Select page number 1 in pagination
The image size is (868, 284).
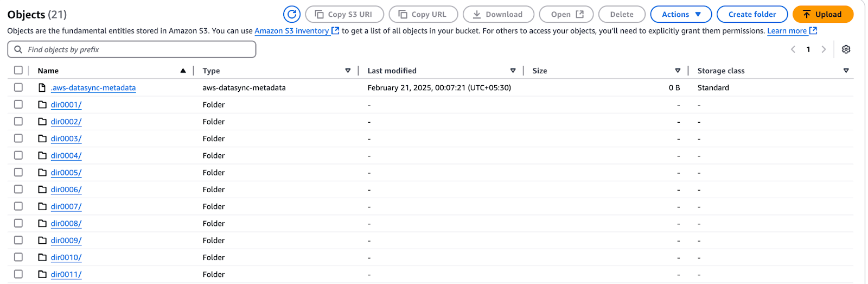pos(808,49)
